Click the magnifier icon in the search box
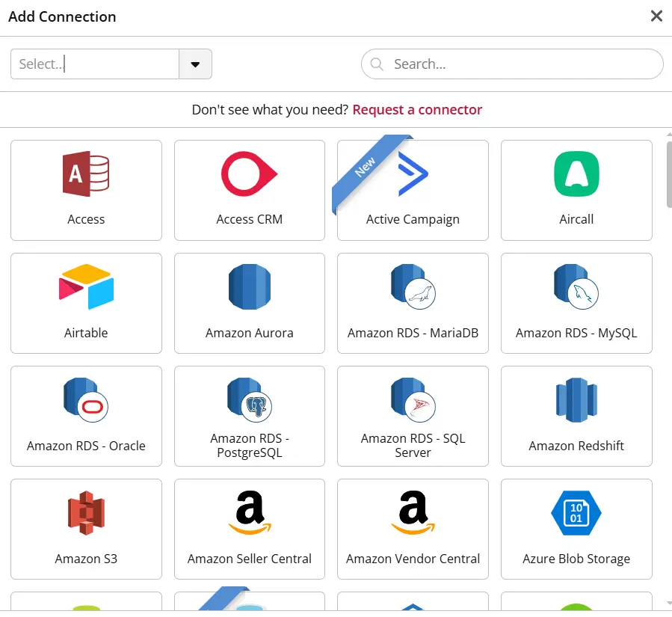Viewport: 672px width, 617px height. 377,64
